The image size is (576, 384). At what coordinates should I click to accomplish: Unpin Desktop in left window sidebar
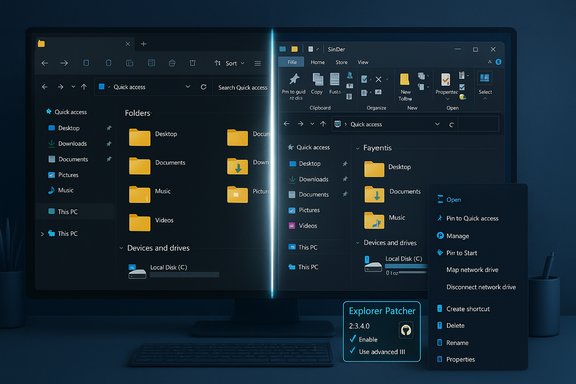coord(109,128)
